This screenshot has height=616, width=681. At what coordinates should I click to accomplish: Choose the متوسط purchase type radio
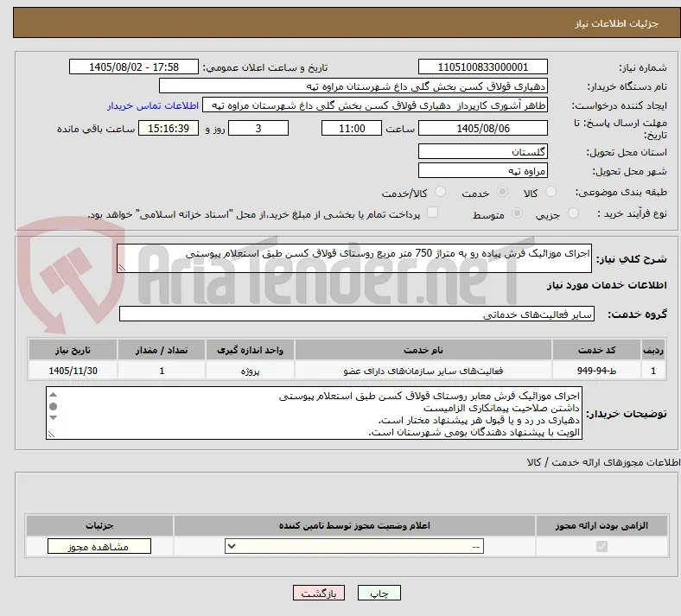(517, 213)
